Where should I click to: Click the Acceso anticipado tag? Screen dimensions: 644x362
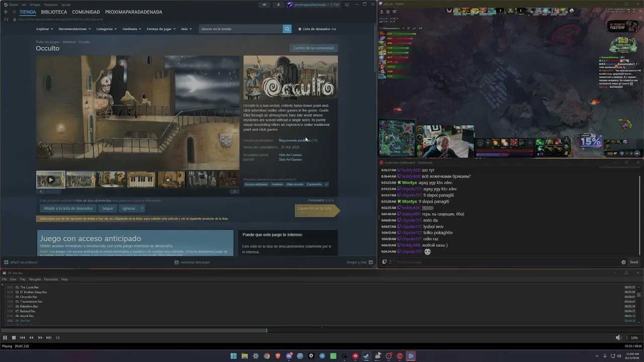(x=257, y=185)
